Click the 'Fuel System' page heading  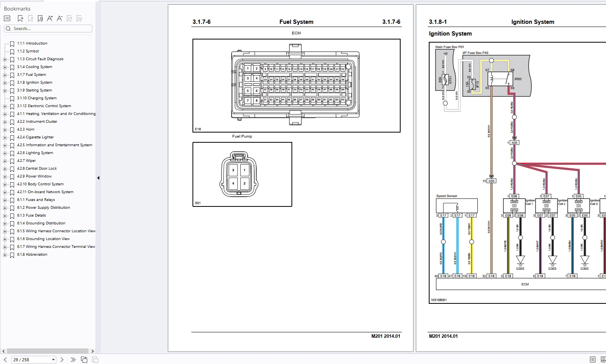coord(296,22)
